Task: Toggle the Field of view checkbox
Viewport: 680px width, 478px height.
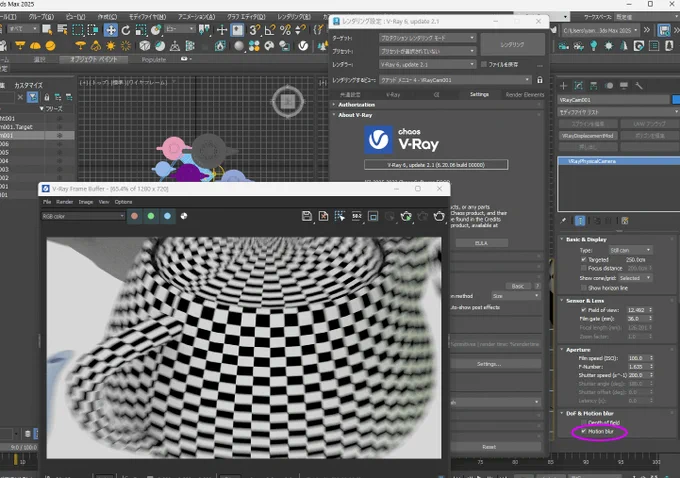Action: [x=584, y=310]
